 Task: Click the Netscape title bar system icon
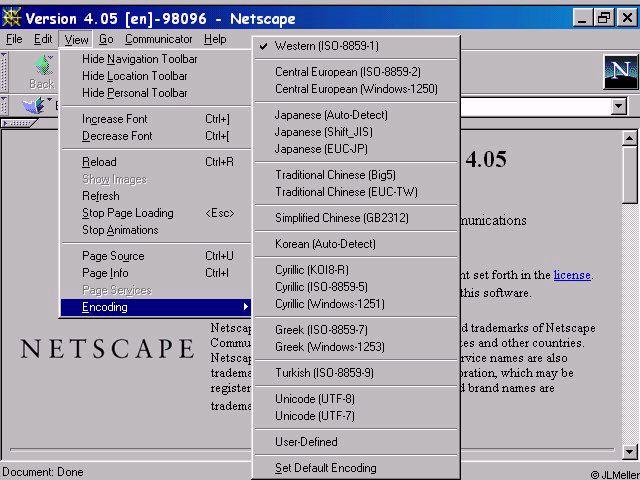(x=12, y=18)
